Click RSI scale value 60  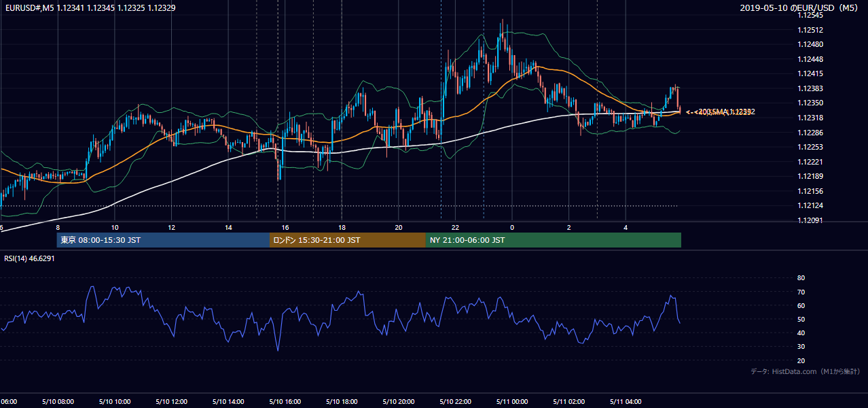point(801,305)
